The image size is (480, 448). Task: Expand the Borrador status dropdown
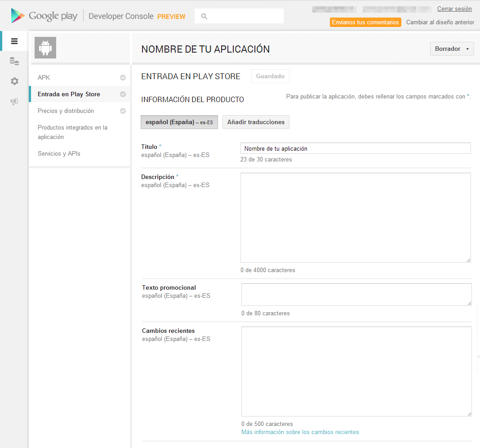452,49
